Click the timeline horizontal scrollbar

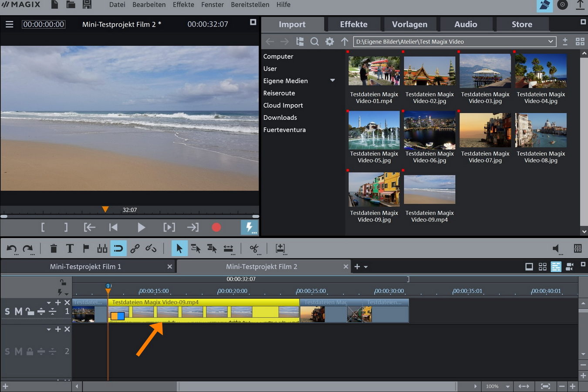tap(317, 386)
